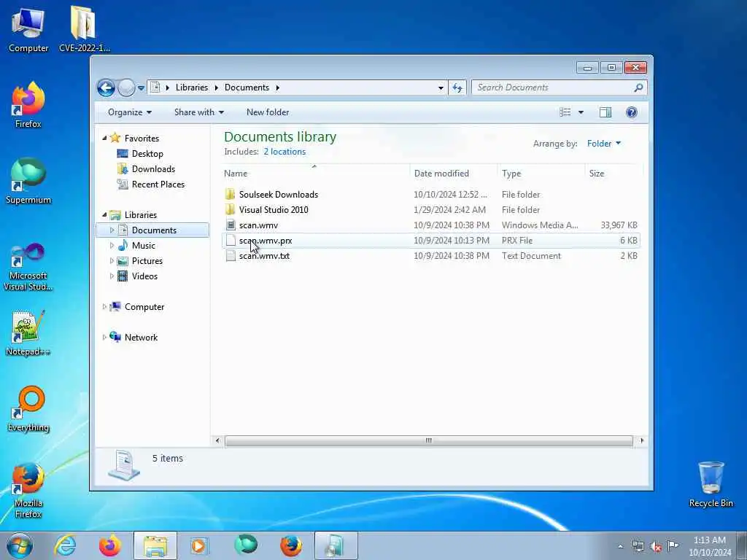The width and height of the screenshot is (747, 560).
Task: Click the refresh button beside address bar
Action: [x=457, y=87]
